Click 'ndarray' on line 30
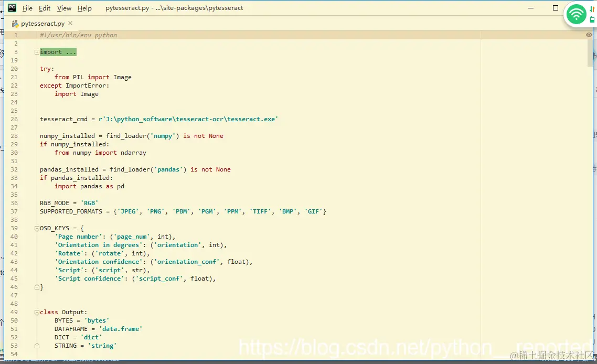597x364 pixels. (133, 153)
